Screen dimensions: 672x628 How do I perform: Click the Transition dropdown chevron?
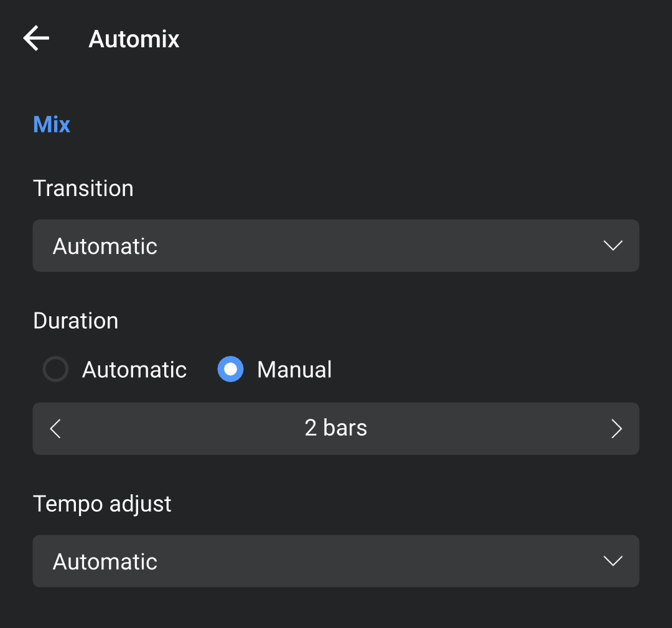613,246
